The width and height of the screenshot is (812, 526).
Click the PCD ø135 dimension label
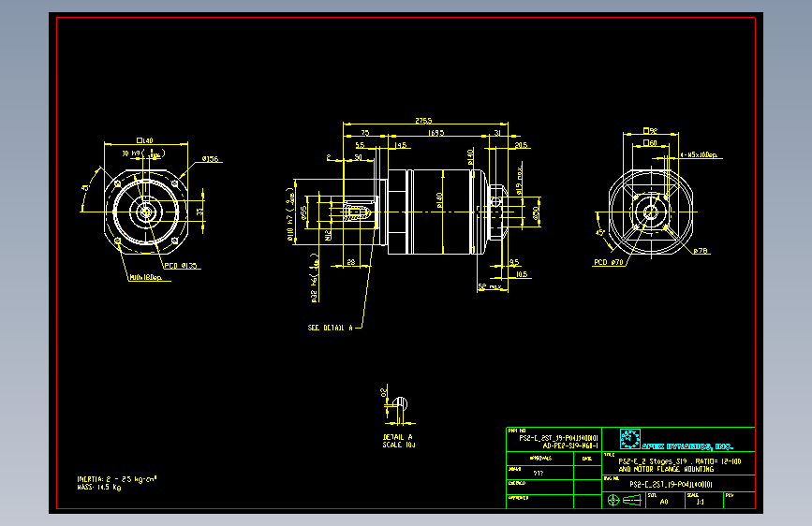[x=180, y=266]
